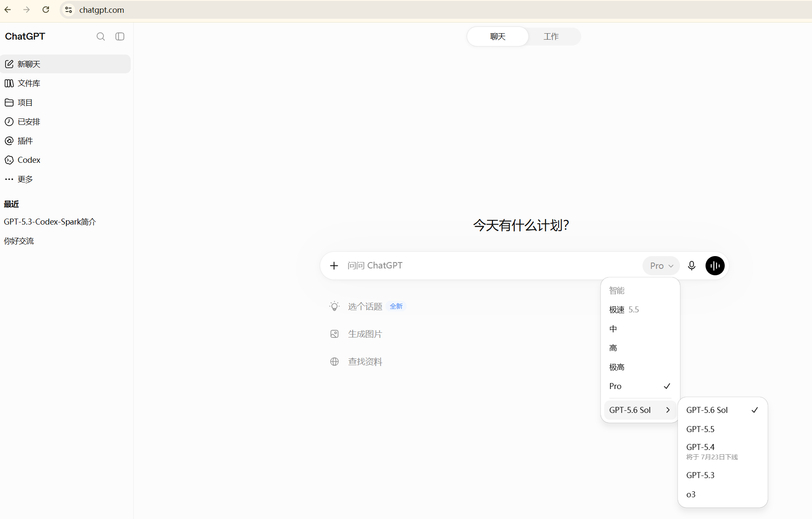
Task: Collapse the sidebar with the panel icon
Action: (x=120, y=37)
